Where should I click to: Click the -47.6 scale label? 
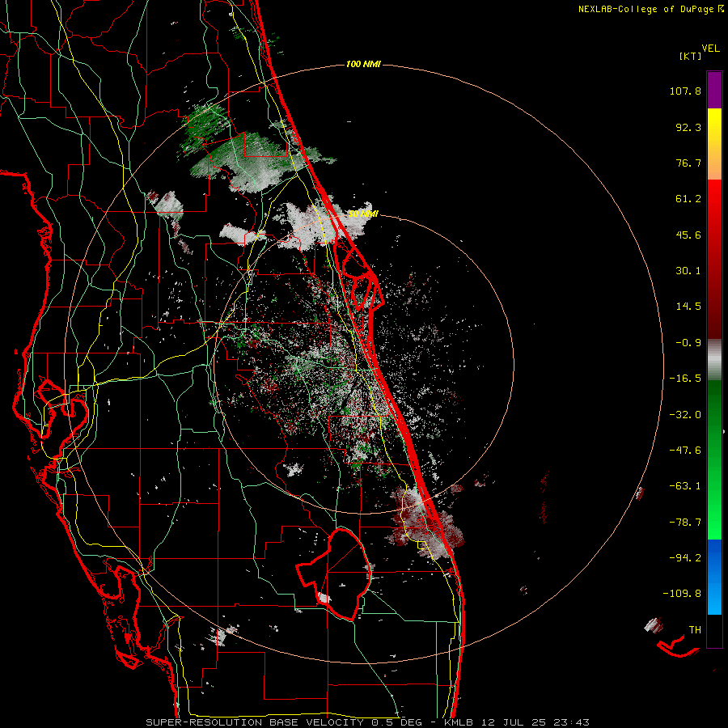pos(685,451)
